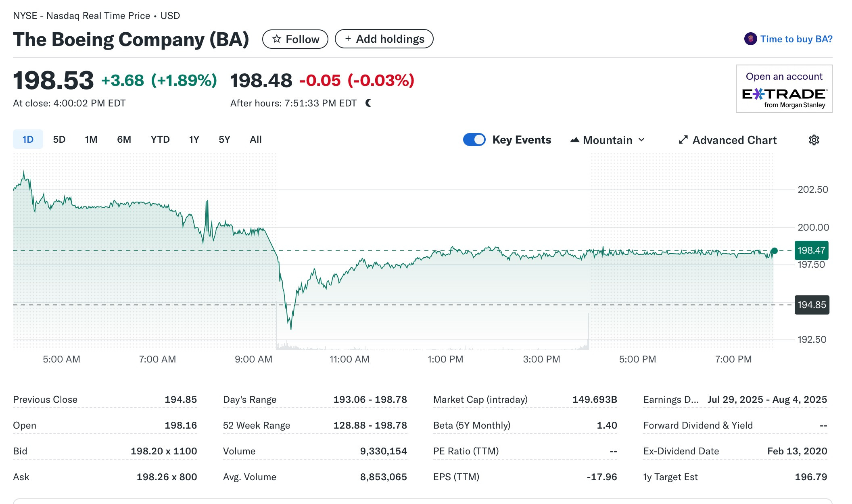Click the 202.50 price axis label

pos(812,190)
